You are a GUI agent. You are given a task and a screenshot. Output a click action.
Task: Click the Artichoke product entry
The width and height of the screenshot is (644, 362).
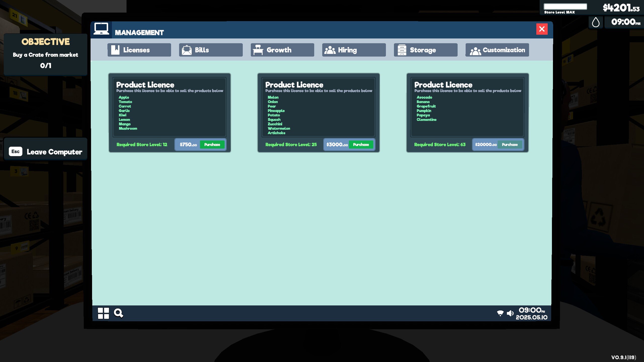(x=276, y=133)
